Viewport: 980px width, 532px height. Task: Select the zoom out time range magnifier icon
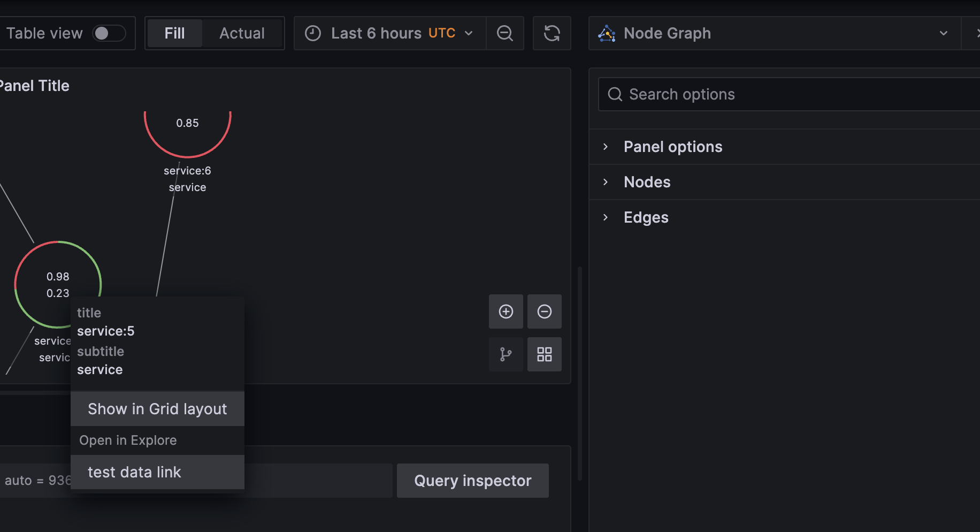click(504, 33)
